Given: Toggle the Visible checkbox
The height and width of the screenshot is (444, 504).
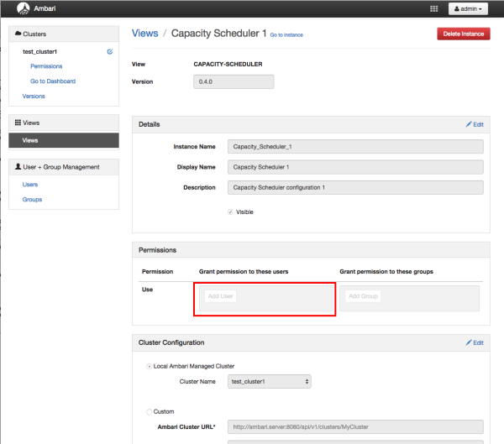Looking at the screenshot, I should 230,212.
